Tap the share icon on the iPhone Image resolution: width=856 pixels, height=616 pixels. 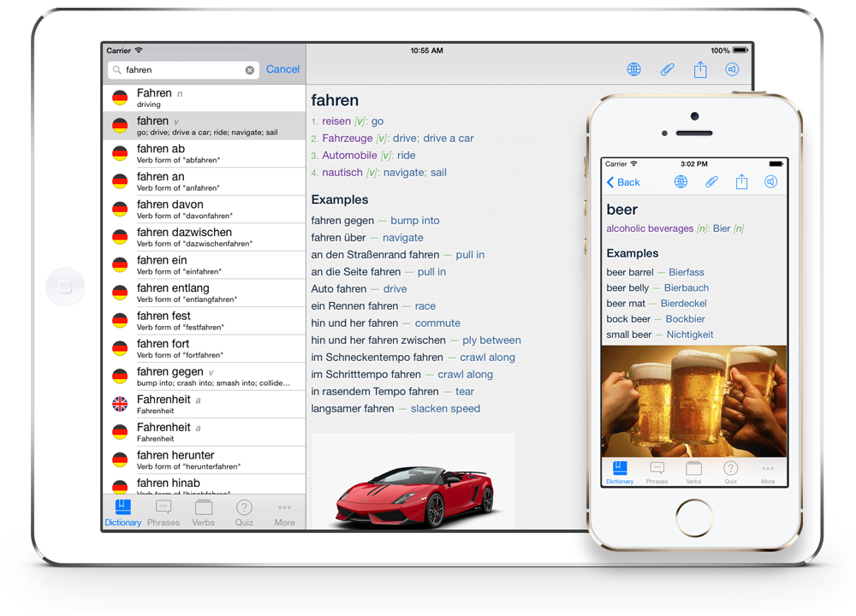[741, 181]
